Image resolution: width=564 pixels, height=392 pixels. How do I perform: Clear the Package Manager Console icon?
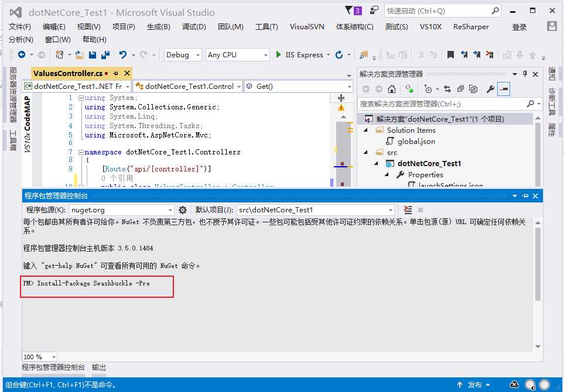tap(408, 210)
